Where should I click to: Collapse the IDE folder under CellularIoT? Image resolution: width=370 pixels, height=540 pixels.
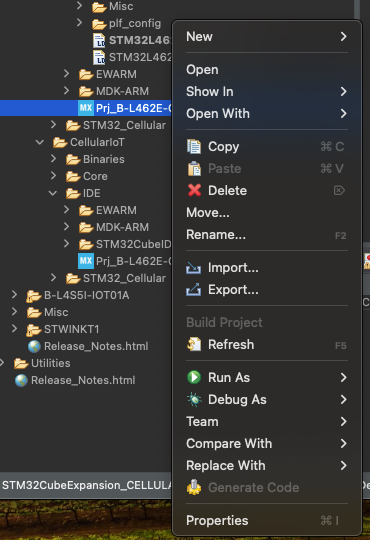[53, 193]
